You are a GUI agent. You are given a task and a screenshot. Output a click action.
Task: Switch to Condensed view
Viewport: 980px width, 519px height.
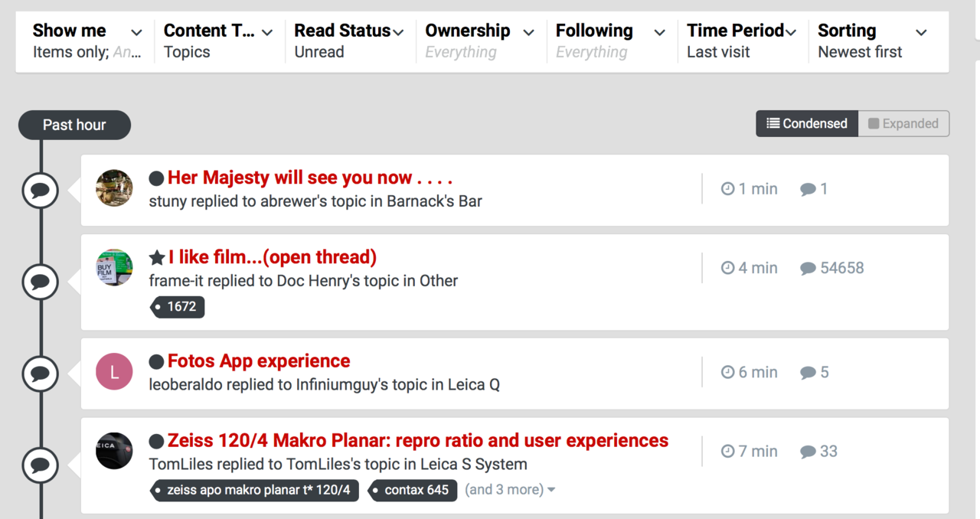pos(807,123)
